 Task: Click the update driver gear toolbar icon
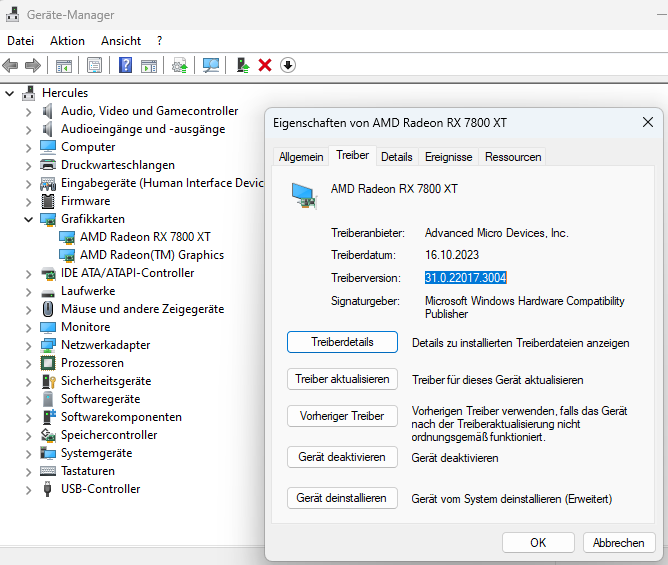[x=179, y=66]
